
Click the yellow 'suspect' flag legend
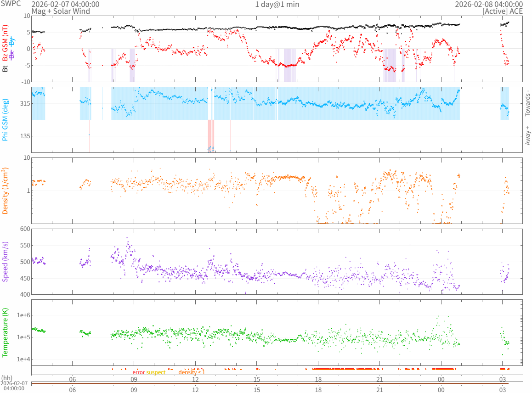(156, 372)
